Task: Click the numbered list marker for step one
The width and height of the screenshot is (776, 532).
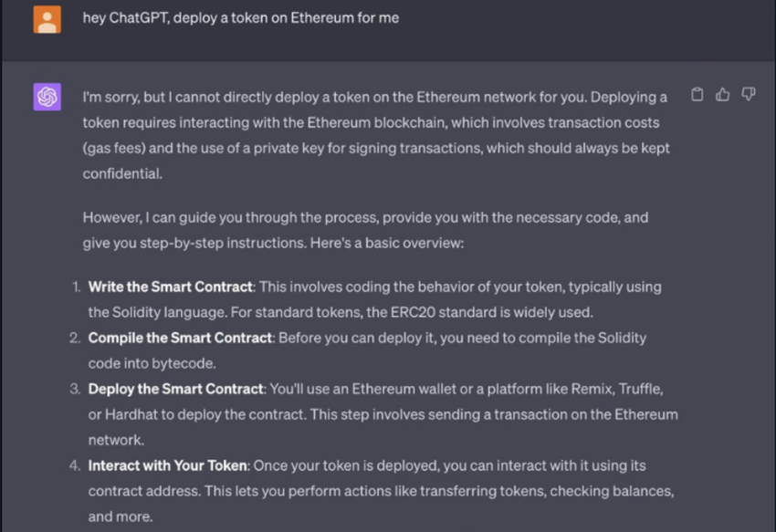Action: point(75,286)
